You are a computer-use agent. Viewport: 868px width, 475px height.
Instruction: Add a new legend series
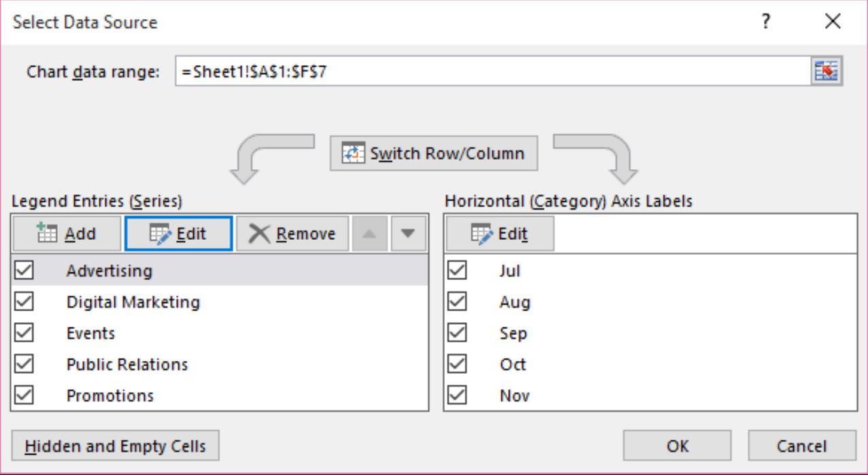pyautogui.click(x=66, y=234)
